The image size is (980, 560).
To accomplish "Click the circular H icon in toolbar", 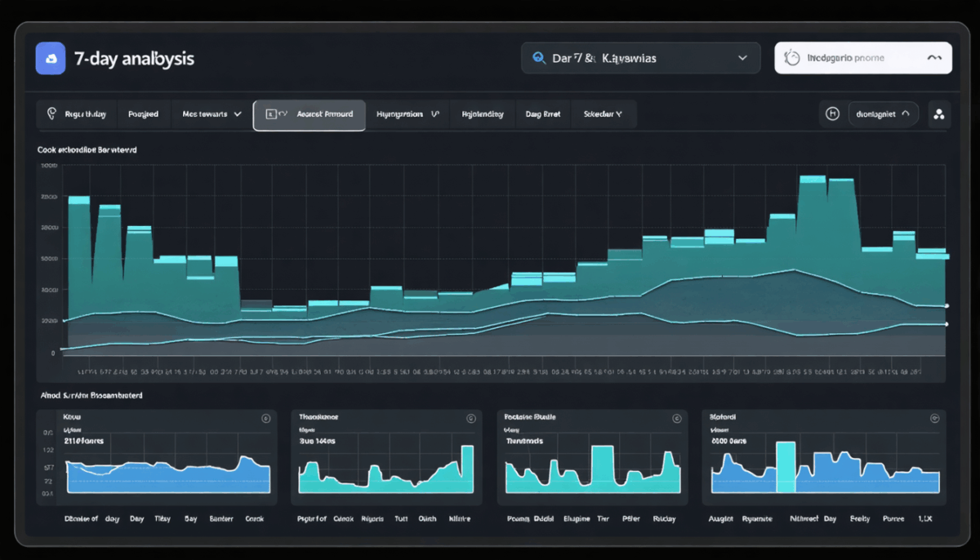I will [x=832, y=114].
